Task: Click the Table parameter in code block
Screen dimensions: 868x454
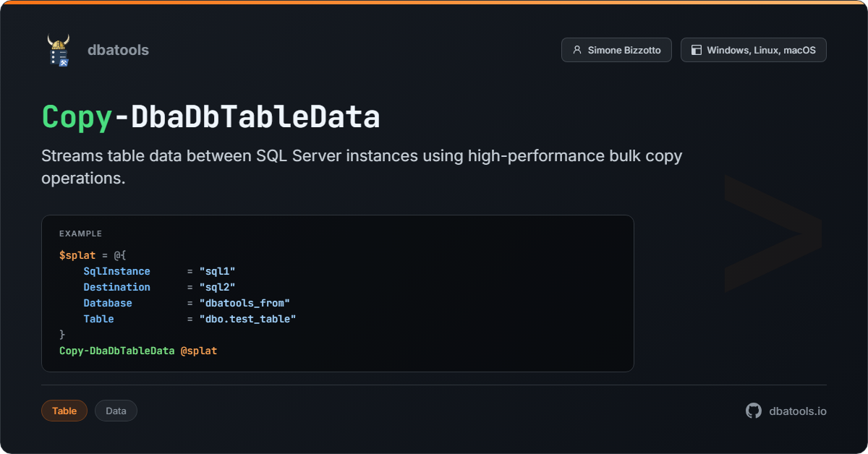Action: 98,319
